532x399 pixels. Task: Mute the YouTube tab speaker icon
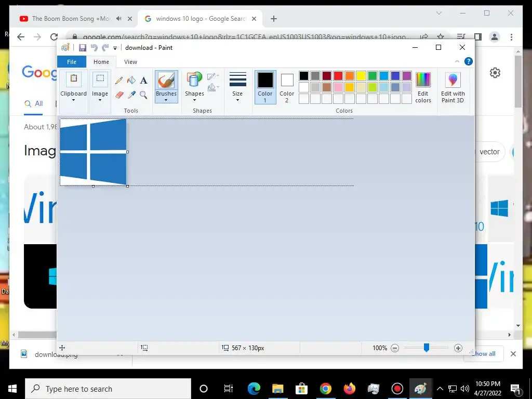pos(119,19)
